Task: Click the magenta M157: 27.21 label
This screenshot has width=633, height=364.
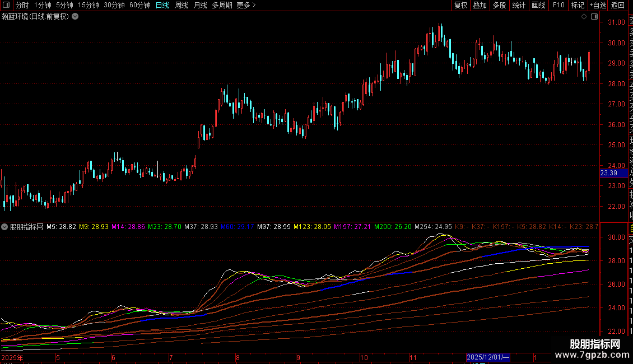Action: coord(352,227)
